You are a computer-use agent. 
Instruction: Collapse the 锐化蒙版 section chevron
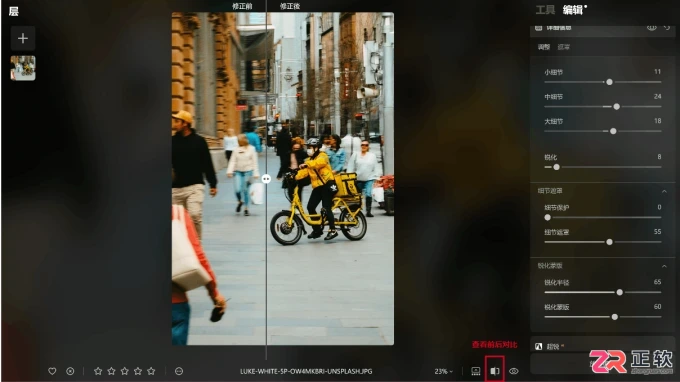[x=664, y=266]
